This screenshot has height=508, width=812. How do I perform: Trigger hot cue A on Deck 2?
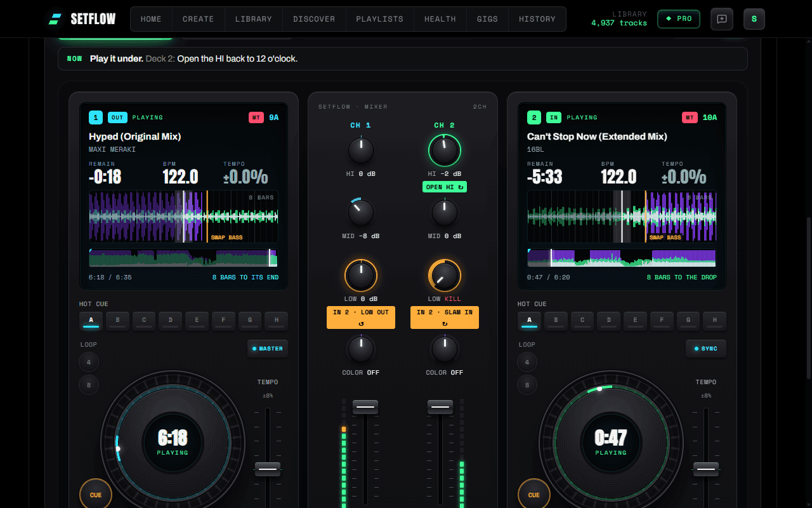click(x=529, y=321)
